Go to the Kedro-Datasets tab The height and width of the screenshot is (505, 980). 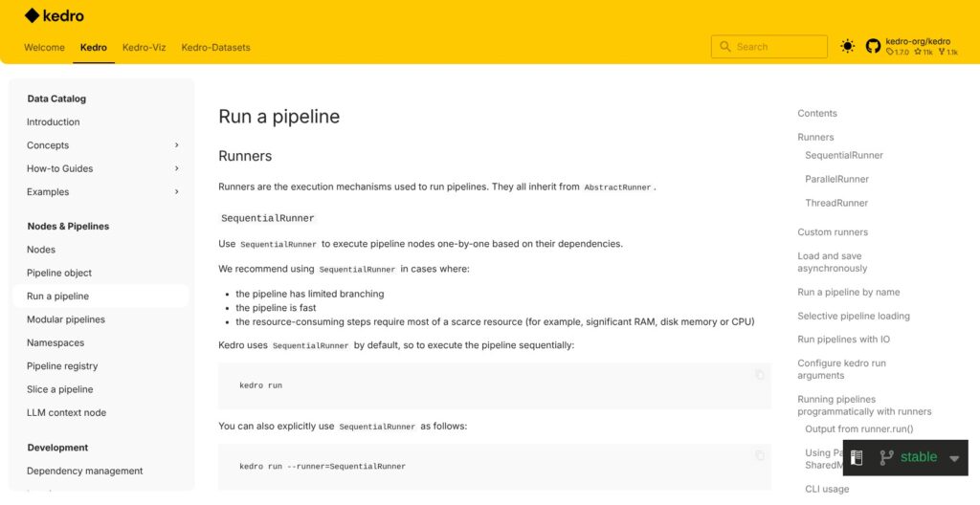pyautogui.click(x=215, y=48)
